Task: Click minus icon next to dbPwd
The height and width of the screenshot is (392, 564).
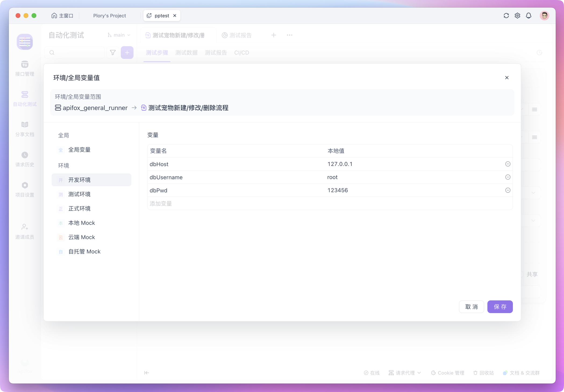Action: click(508, 190)
